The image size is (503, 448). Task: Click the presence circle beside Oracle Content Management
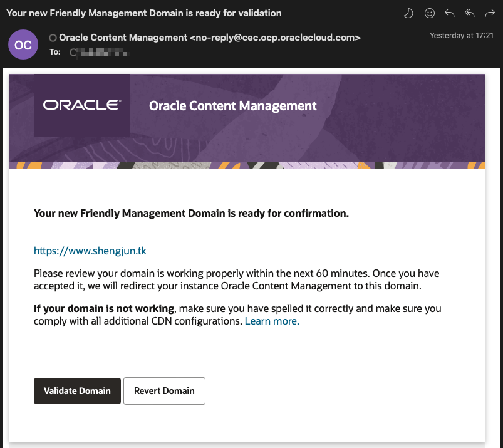click(x=53, y=38)
